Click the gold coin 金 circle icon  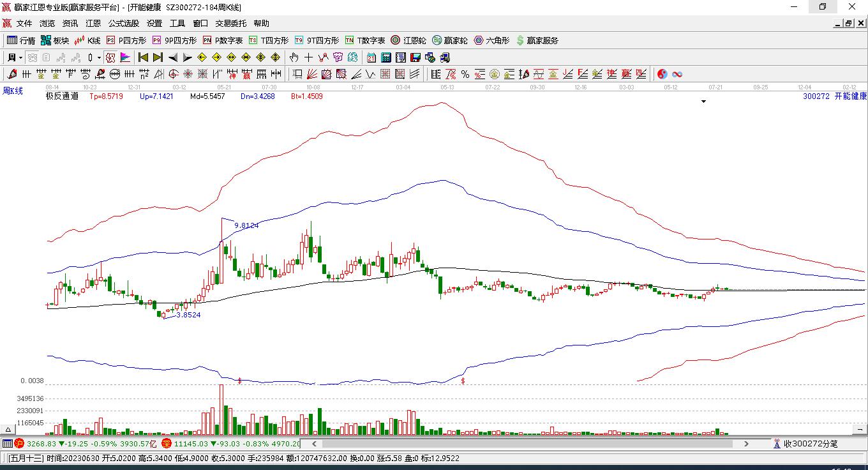pos(495,74)
